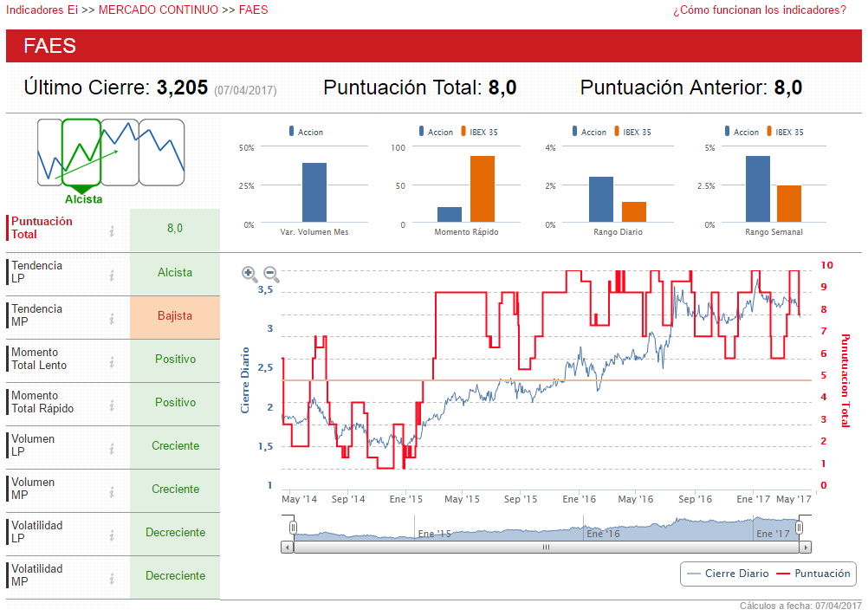Click the Cálculos a fecha 07/04/2017 footer
This screenshot has width=868, height=616.
click(x=800, y=606)
